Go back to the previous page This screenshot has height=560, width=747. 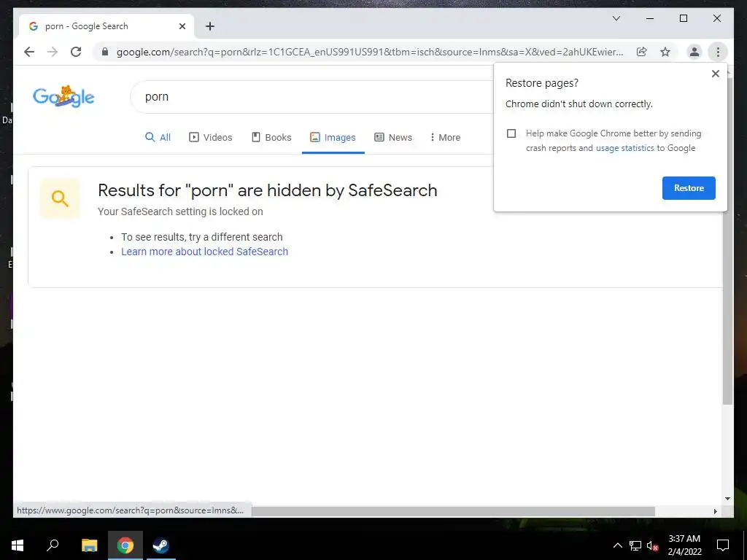(29, 52)
